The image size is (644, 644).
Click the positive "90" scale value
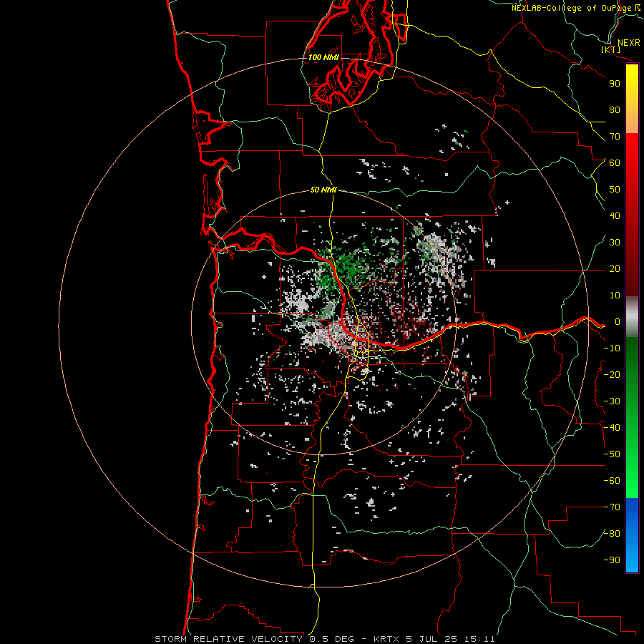(x=615, y=84)
